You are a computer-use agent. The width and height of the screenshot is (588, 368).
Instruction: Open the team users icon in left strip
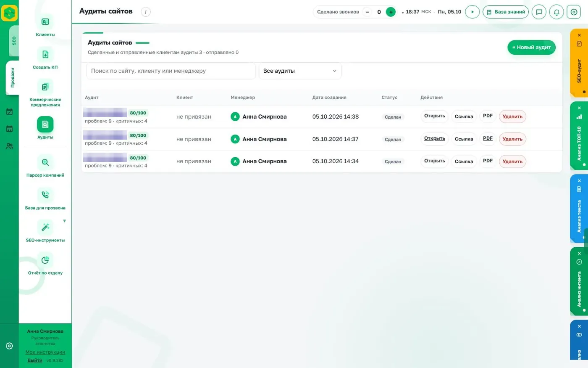[x=9, y=146]
